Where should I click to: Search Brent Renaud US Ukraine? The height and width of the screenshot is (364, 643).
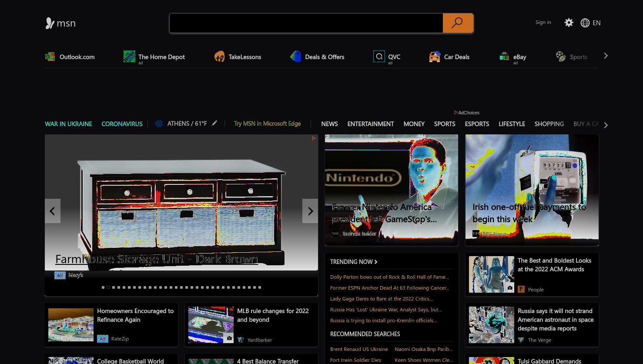click(359, 349)
